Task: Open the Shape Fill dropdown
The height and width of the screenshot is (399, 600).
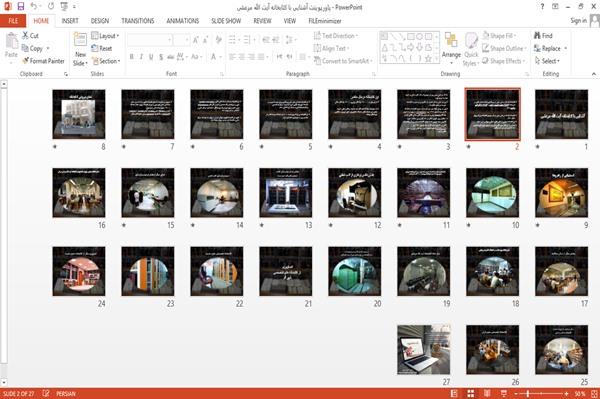Action: click(499, 36)
